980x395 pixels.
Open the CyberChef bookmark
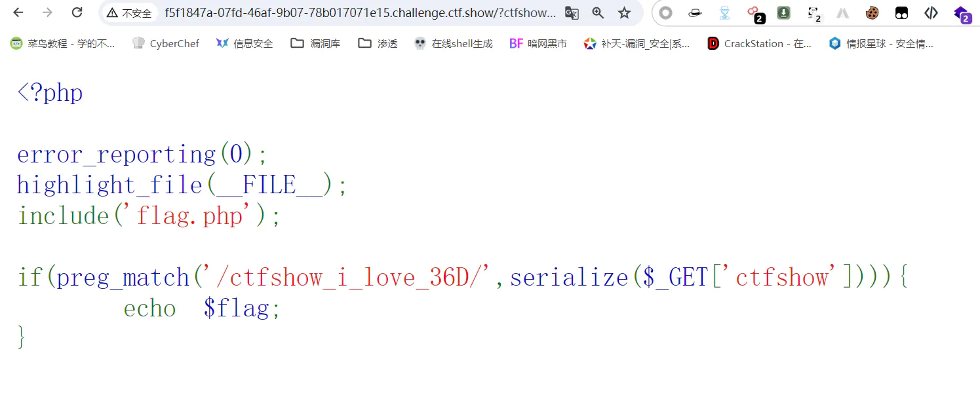pyautogui.click(x=166, y=43)
